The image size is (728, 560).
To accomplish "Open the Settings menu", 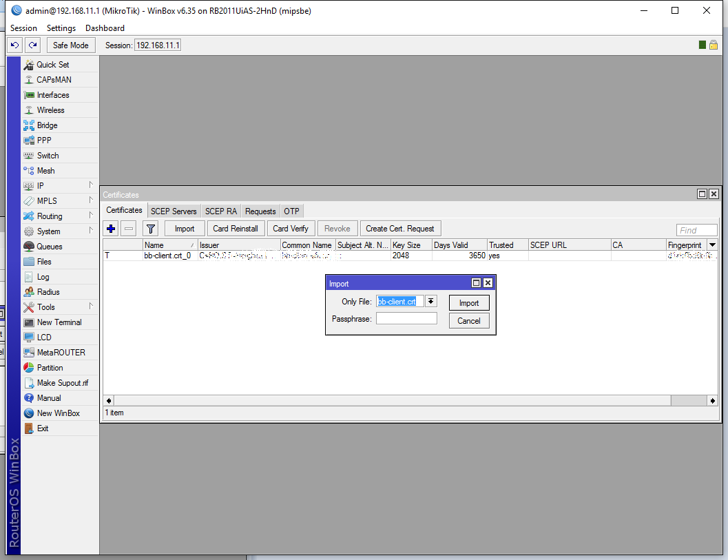I will coord(61,28).
